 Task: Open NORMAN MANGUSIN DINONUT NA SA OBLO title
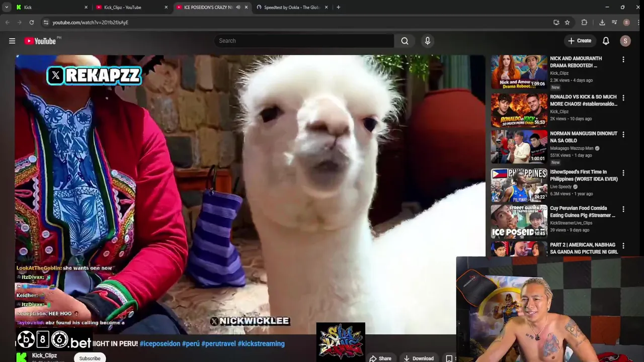(584, 137)
